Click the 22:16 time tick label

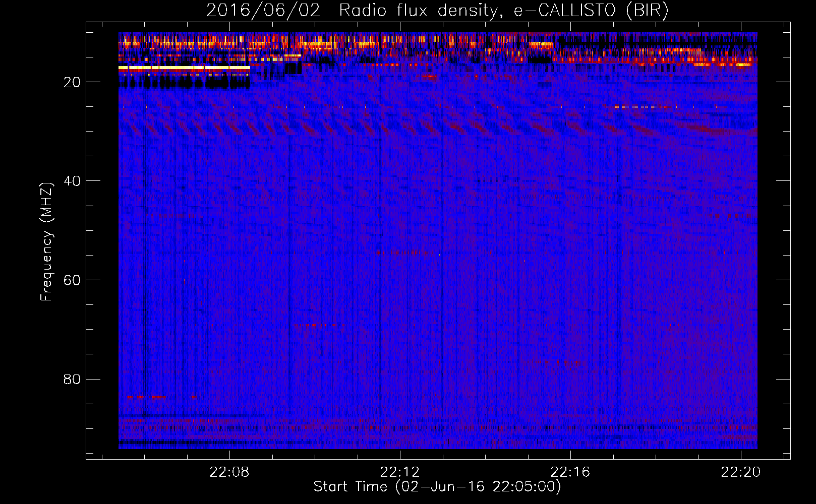570,472
